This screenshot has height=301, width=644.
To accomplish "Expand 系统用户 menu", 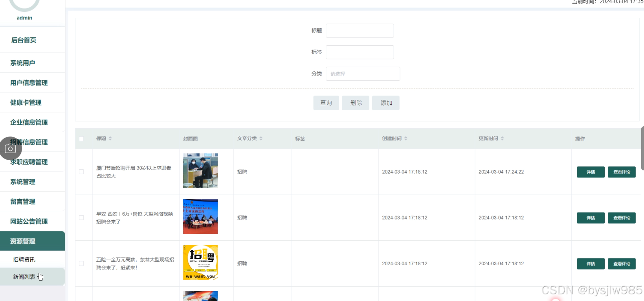I will pyautogui.click(x=33, y=63).
